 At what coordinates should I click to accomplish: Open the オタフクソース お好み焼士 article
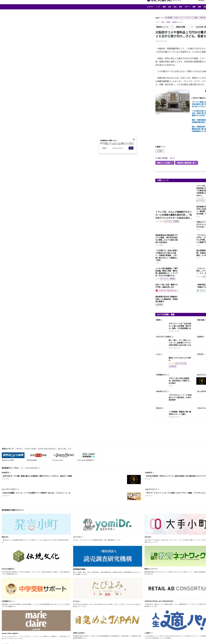(x=180, y=326)
